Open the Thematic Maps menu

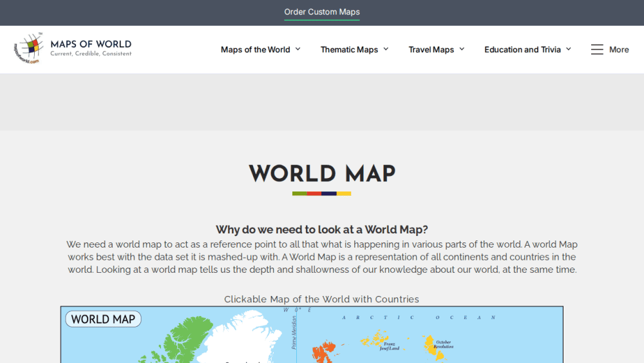pos(349,50)
